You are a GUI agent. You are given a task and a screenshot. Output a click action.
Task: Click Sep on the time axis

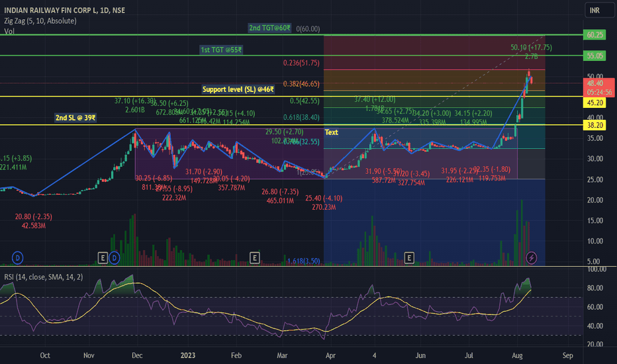pyautogui.click(x=567, y=355)
